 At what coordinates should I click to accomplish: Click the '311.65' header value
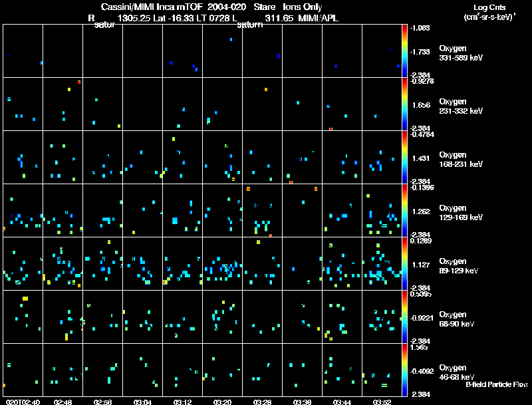pyautogui.click(x=279, y=18)
